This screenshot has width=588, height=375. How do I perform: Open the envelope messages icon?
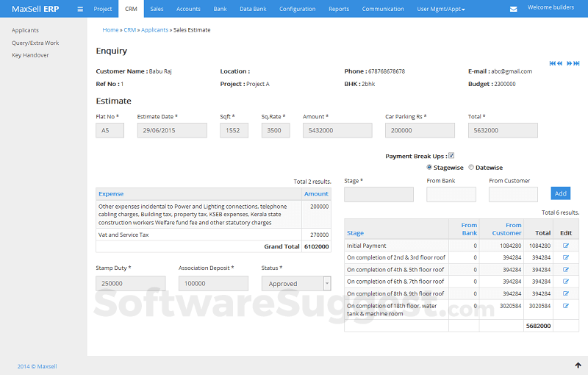click(513, 9)
